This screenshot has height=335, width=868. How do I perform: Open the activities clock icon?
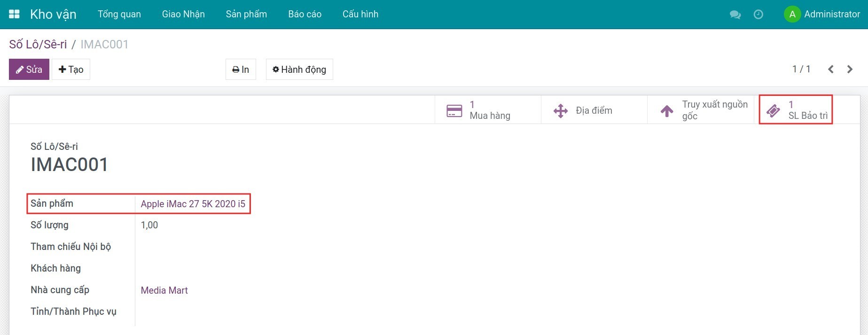[758, 15]
